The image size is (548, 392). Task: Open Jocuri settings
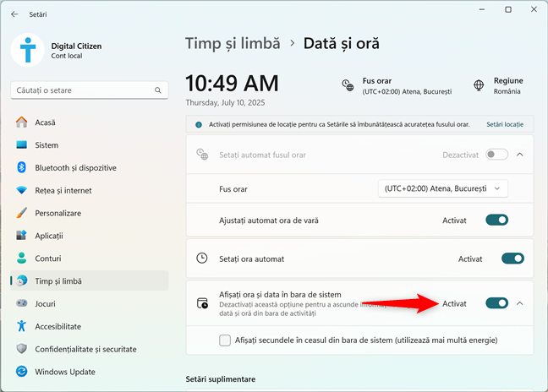[90, 303]
